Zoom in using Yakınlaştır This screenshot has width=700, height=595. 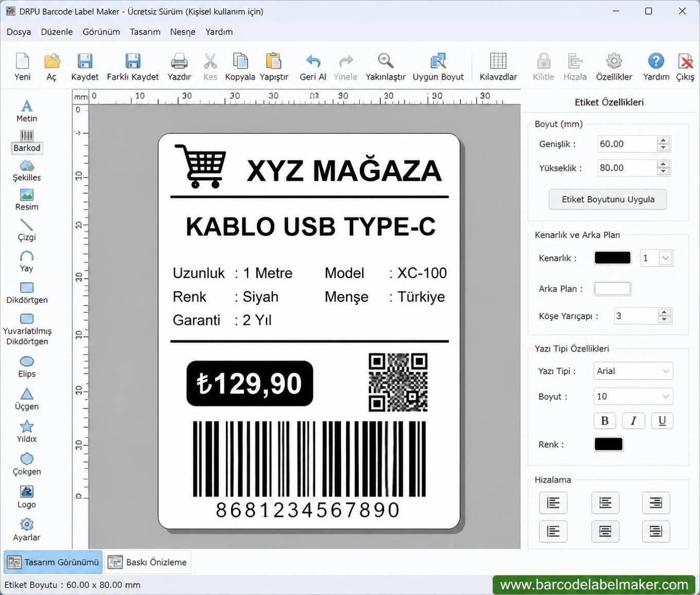(386, 67)
